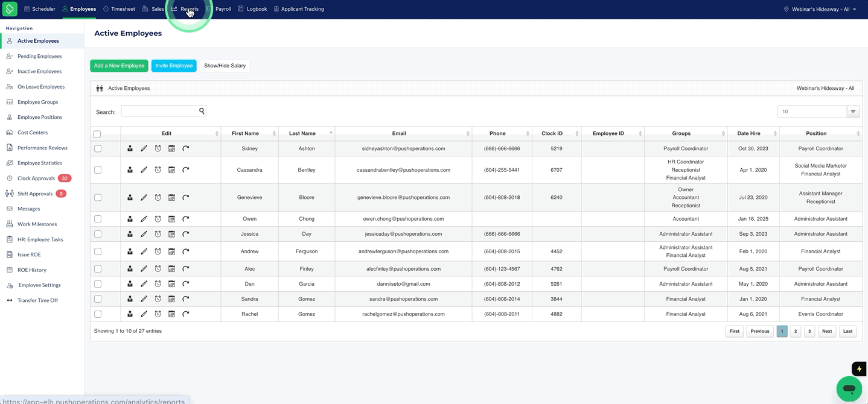Open the calendar icon for Owen Chong
This screenshot has height=404, width=868.
(171, 219)
